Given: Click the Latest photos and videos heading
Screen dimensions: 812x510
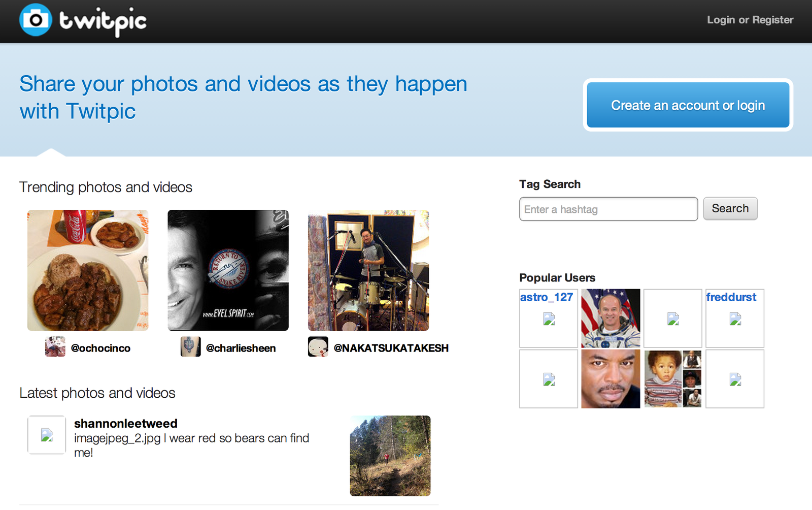Looking at the screenshot, I should tap(97, 393).
